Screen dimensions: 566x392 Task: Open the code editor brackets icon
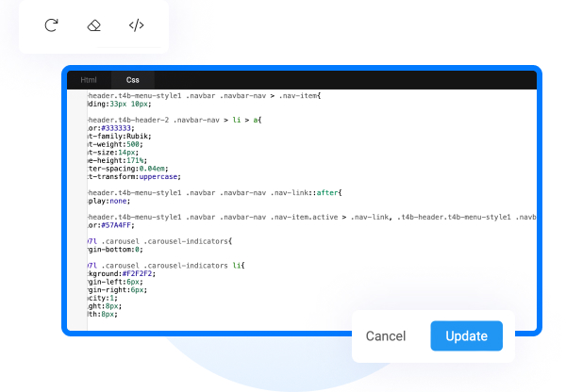(x=137, y=25)
